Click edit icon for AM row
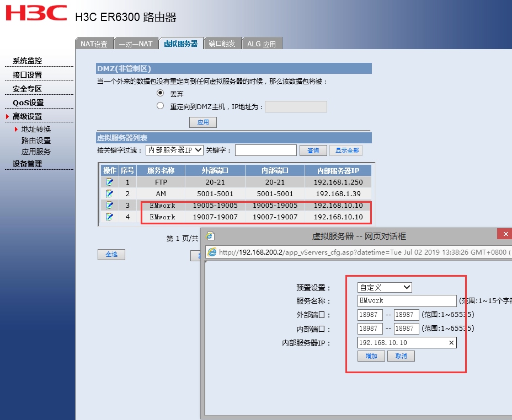Image resolution: width=512 pixels, height=420 pixels. click(x=109, y=193)
